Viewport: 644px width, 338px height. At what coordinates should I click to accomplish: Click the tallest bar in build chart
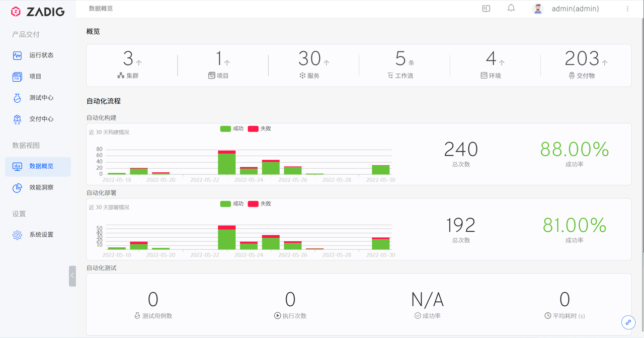point(226,163)
